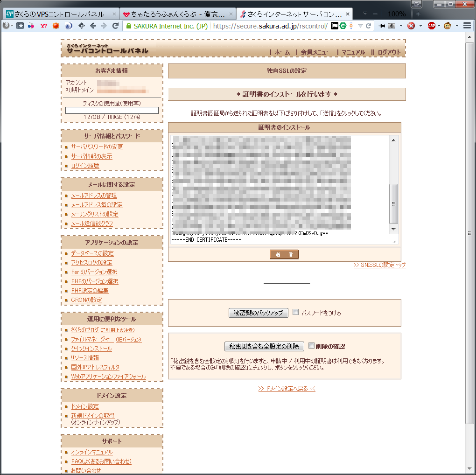This screenshot has height=475, width=476.
Task: Click the page vertical scrollbar thumb
Action: click(x=469, y=233)
